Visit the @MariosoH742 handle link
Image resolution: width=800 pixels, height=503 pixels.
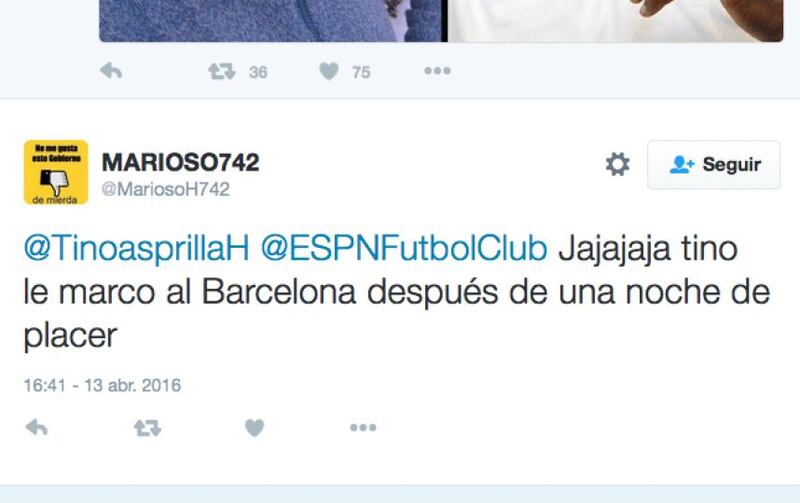166,189
